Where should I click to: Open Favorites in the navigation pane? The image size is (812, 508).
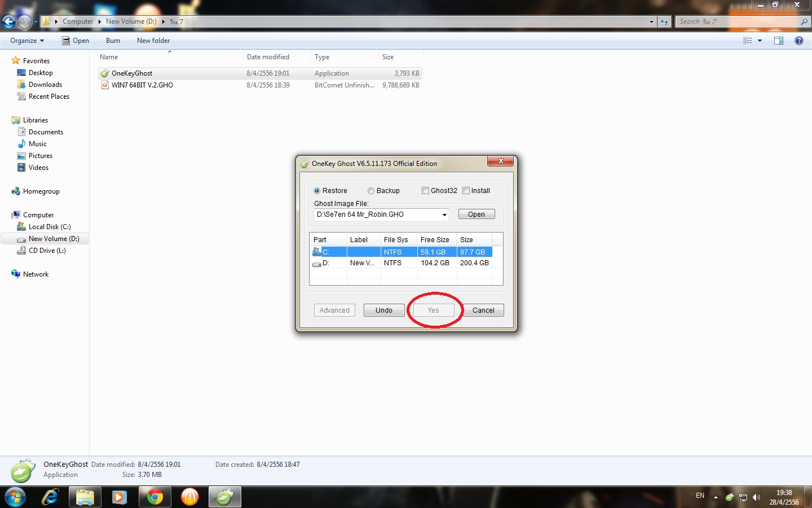pyautogui.click(x=36, y=61)
